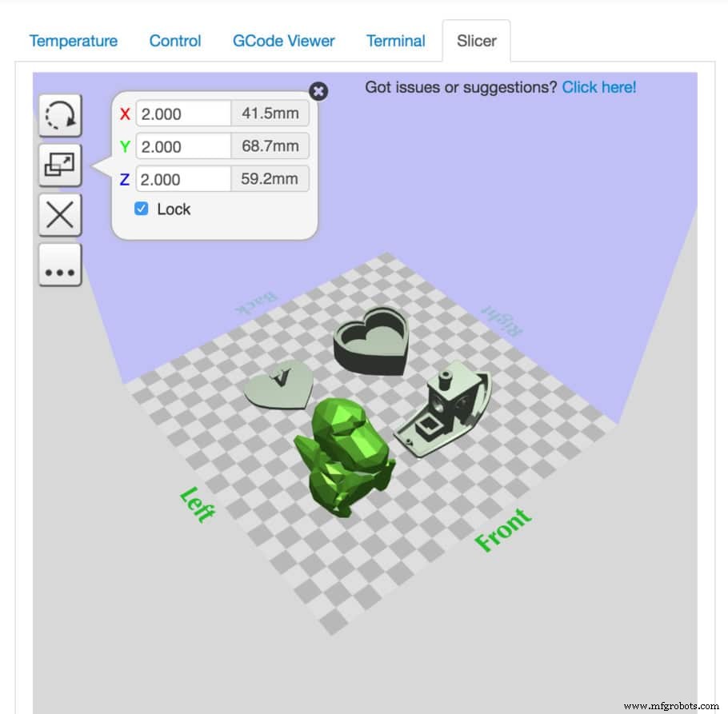
Task: Click the delete model X icon
Action: tap(61, 215)
